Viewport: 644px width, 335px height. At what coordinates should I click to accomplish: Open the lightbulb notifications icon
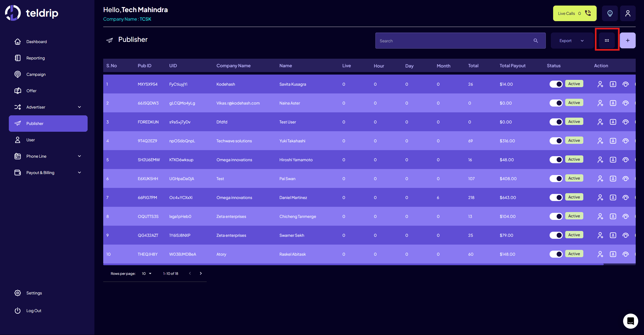610,13
